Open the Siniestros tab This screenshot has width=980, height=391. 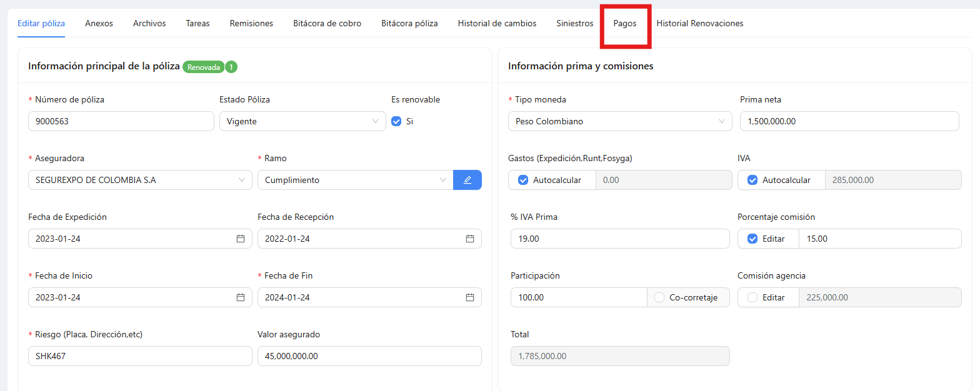(575, 23)
